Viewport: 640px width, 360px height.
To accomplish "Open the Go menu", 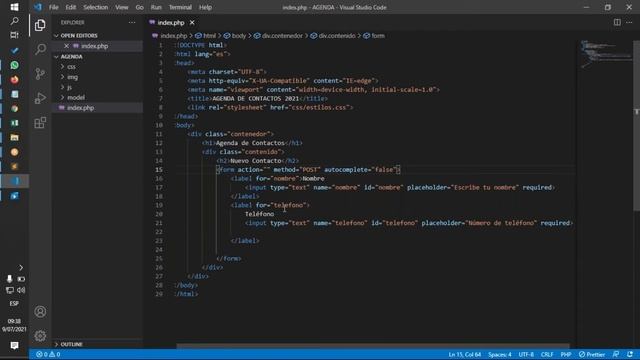I will pyautogui.click(x=140, y=7).
